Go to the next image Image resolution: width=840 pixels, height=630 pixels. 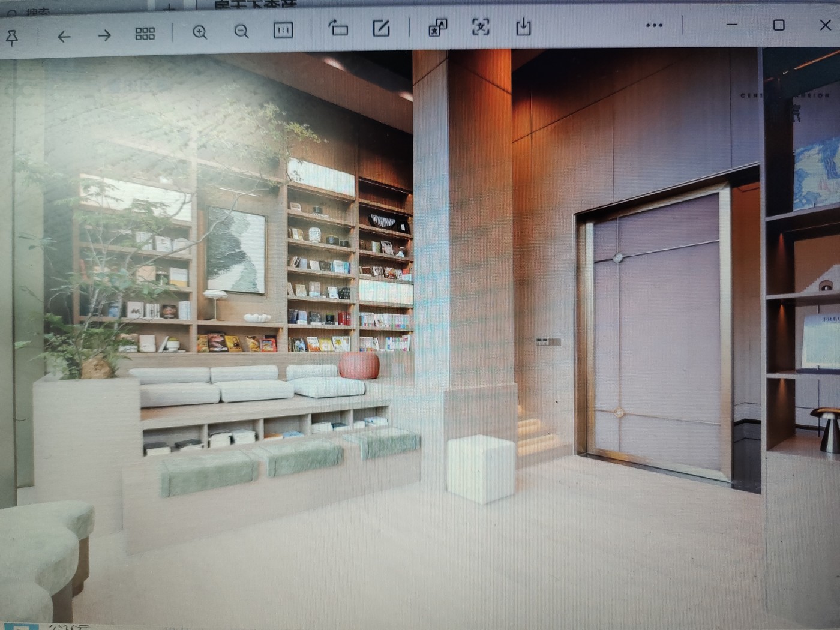104,35
